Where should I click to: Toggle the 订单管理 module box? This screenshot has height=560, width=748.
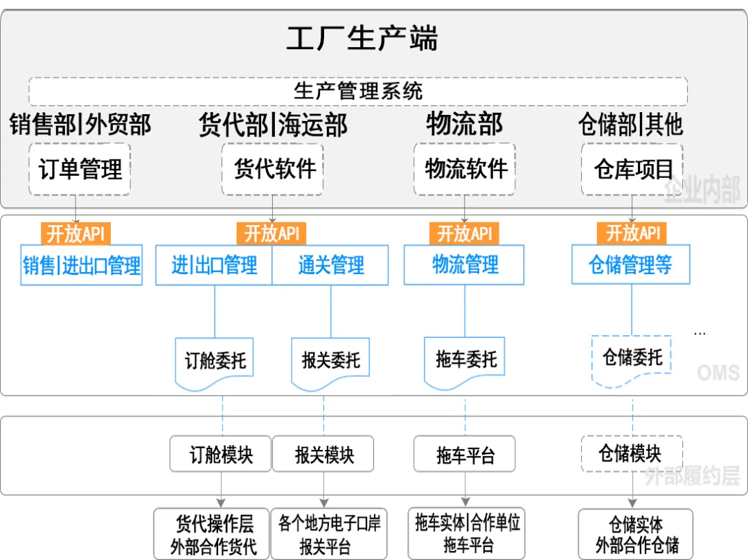pyautogui.click(x=79, y=169)
